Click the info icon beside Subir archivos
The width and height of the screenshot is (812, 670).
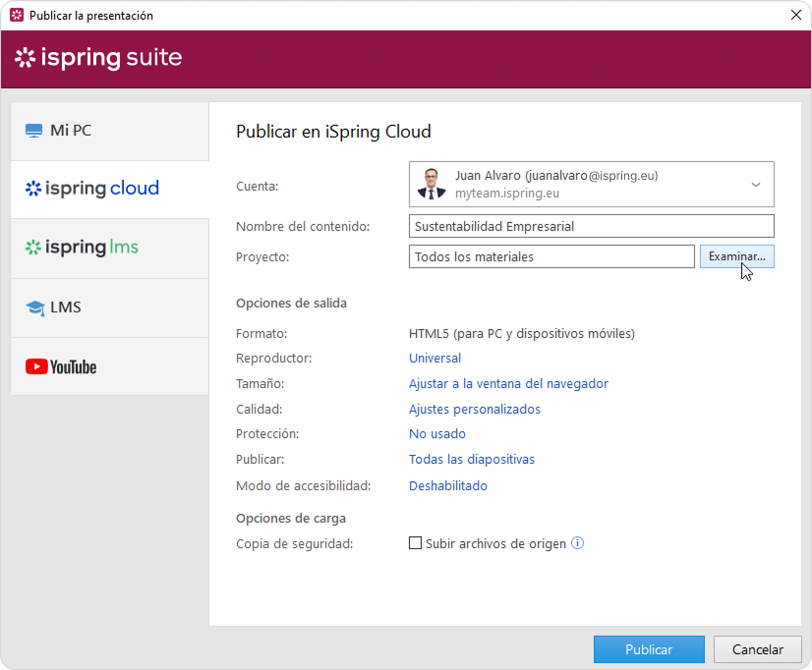tap(578, 543)
